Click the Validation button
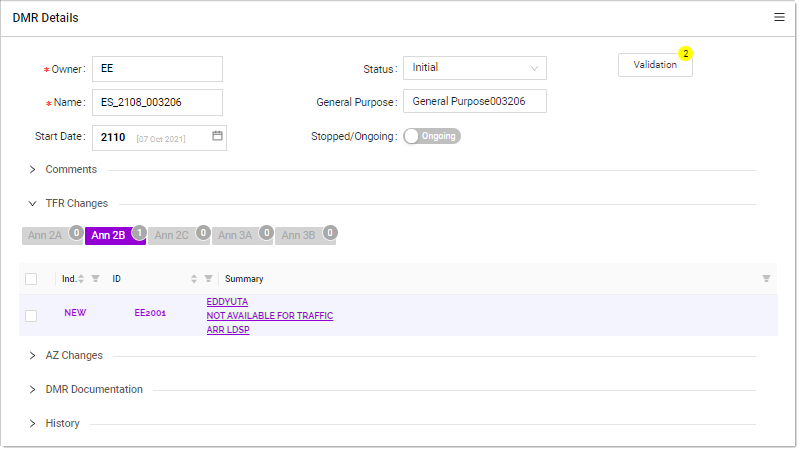 pyautogui.click(x=655, y=65)
